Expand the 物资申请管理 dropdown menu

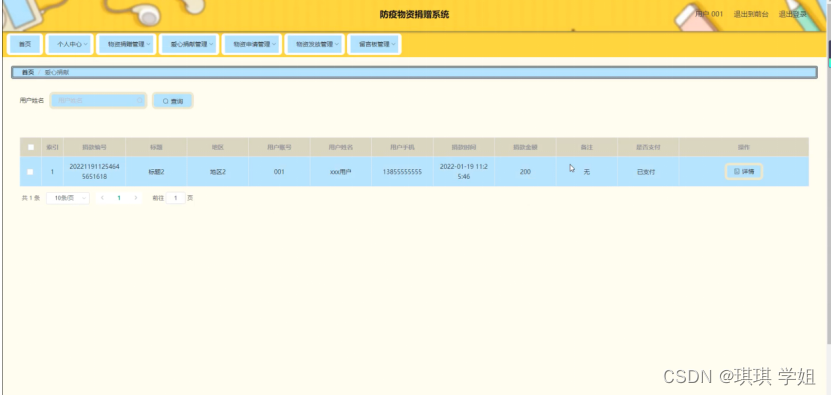[252, 45]
